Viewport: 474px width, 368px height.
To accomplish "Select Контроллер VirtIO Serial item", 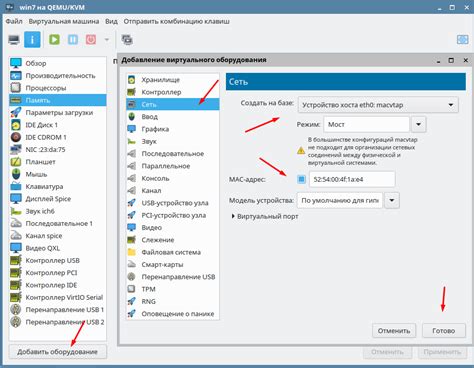I will click(58, 297).
